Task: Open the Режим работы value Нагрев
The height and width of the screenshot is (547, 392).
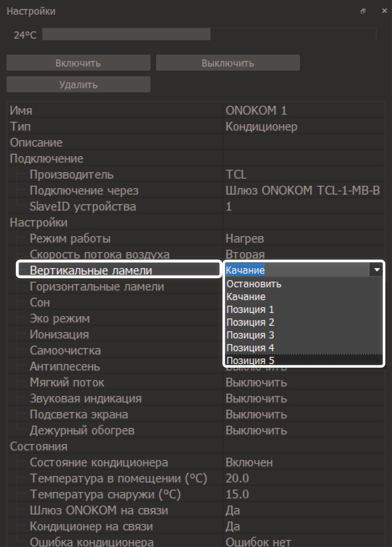Action: coord(244,238)
